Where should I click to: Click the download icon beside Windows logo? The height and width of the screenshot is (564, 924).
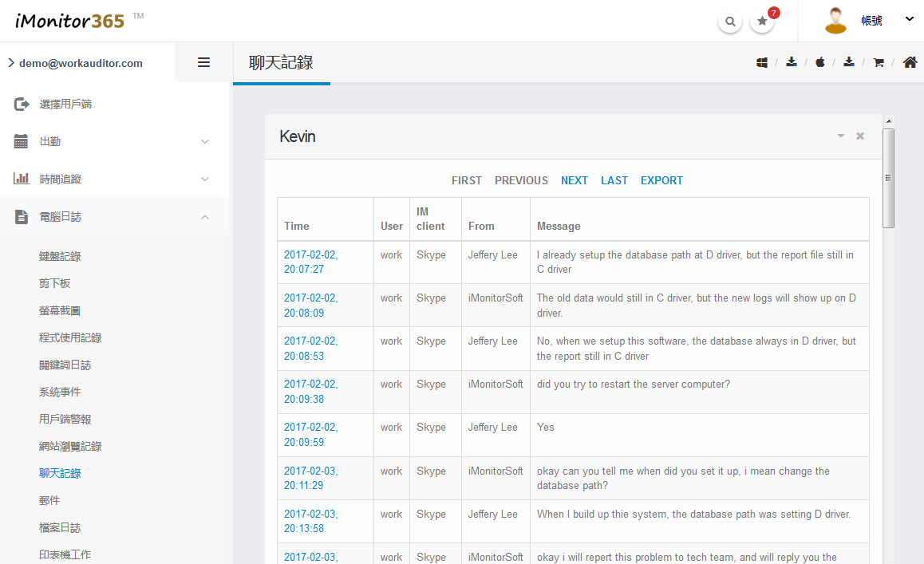point(791,62)
